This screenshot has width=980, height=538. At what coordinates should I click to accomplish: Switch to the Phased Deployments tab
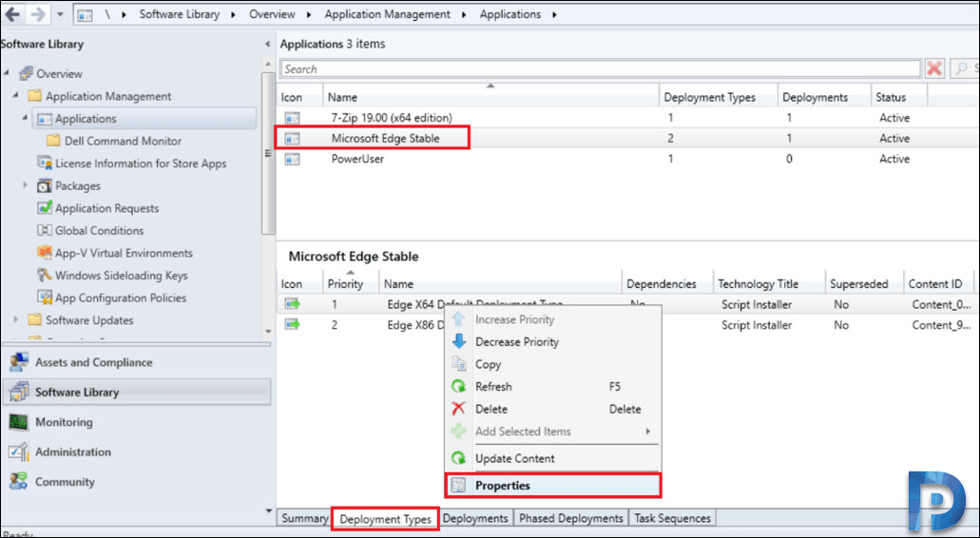click(570, 519)
